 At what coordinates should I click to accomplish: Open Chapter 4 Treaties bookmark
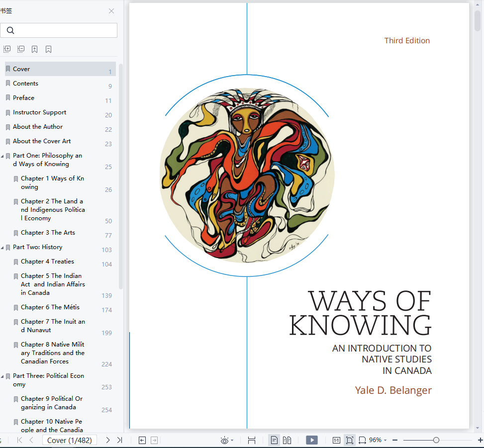(x=48, y=262)
